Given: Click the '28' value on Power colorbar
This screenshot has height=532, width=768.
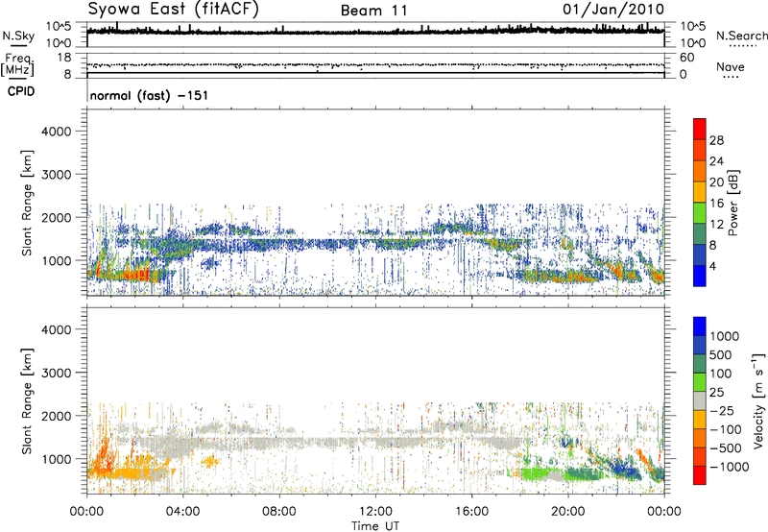Looking at the screenshot, I should point(716,140).
